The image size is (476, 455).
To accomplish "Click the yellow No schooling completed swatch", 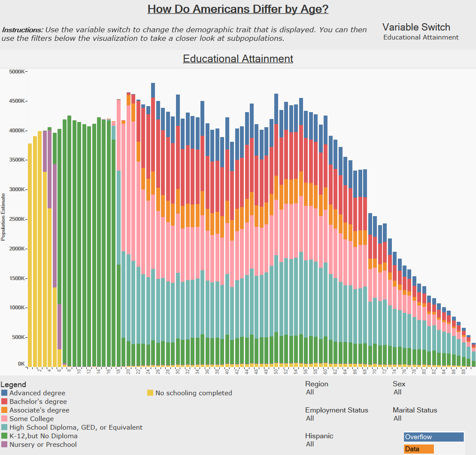I will pos(151,393).
